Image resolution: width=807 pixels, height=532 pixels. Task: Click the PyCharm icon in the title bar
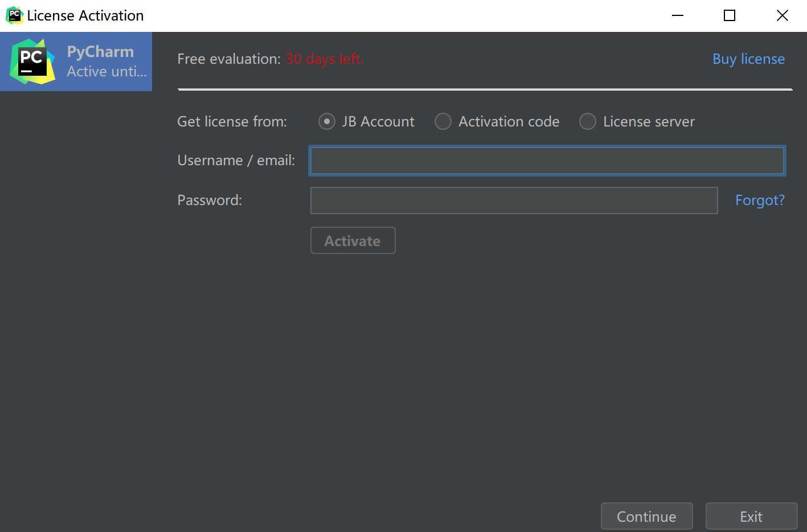[14, 15]
